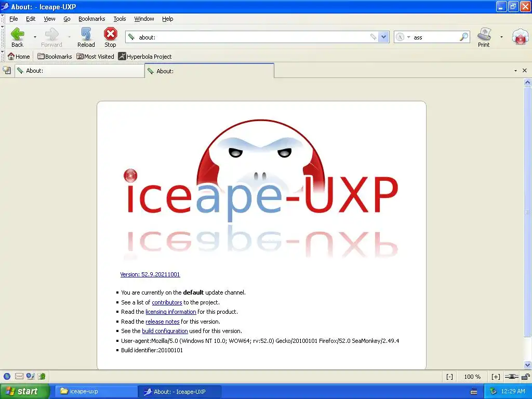Open the Most Visited folder
The height and width of the screenshot is (399, 532).
pyautogui.click(x=95, y=56)
